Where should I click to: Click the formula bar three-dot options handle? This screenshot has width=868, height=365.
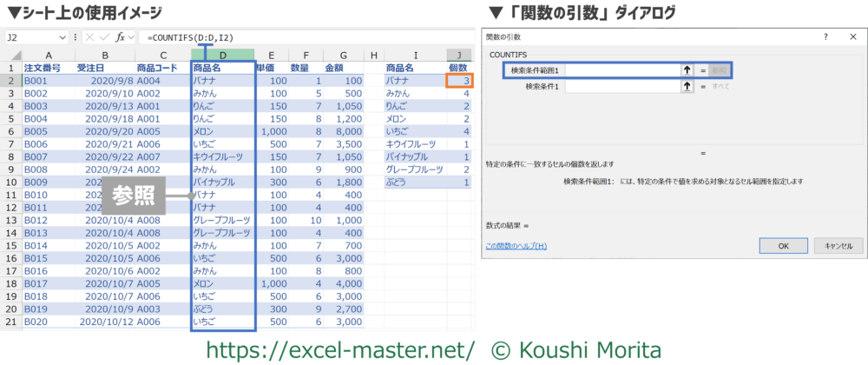[x=75, y=38]
